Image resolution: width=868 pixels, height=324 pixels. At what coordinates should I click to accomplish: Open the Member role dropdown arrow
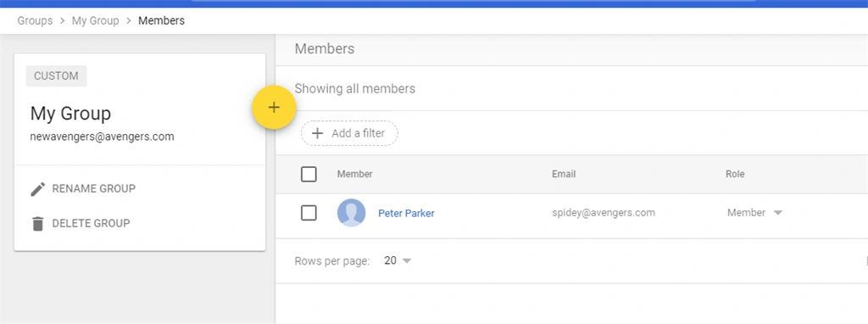[778, 213]
